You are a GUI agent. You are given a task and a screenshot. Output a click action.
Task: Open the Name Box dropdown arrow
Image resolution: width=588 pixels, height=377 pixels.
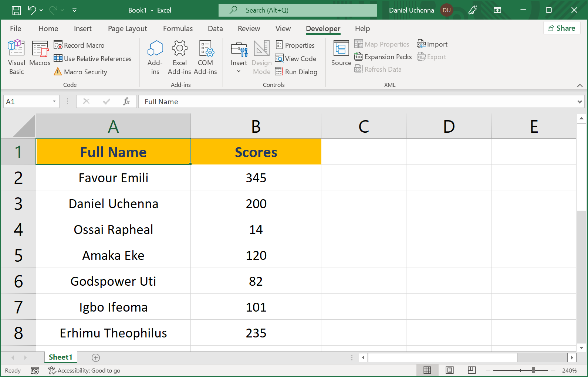click(x=54, y=102)
